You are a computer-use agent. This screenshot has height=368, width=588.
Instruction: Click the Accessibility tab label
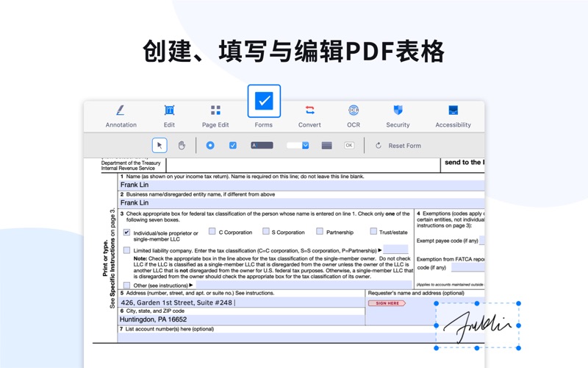pos(453,125)
